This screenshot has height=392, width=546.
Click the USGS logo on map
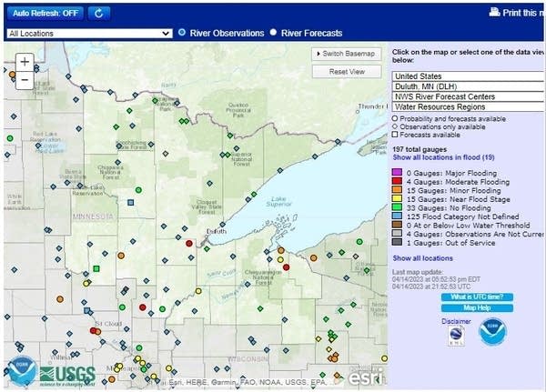click(x=67, y=376)
